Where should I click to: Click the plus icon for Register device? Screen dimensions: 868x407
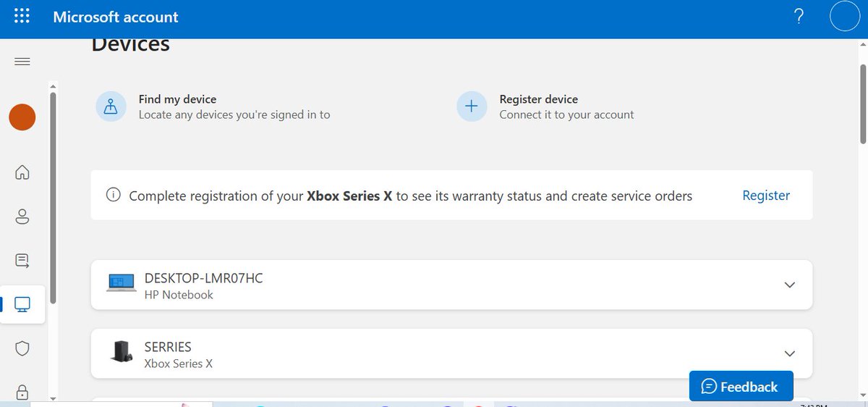pyautogui.click(x=472, y=106)
